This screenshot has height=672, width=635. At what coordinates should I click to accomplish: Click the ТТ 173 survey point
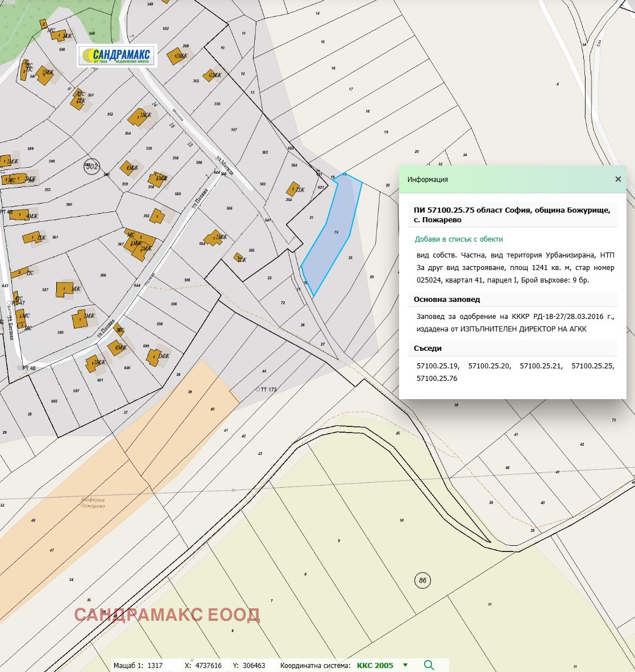click(x=258, y=389)
